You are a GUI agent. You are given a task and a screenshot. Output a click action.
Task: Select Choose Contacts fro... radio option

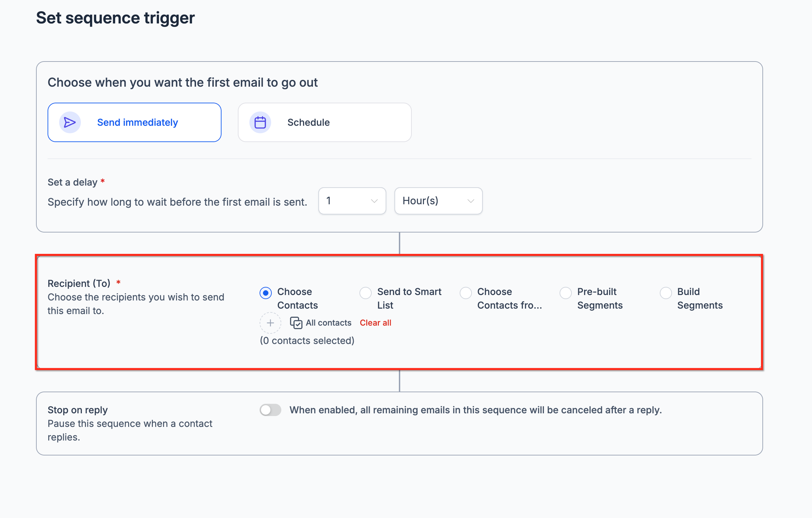(466, 293)
